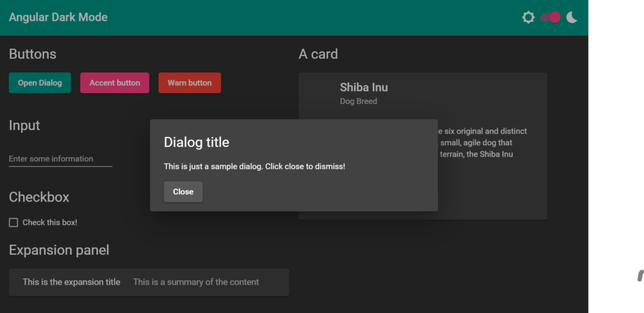Click the 'Buttons' section heading
This screenshot has height=313, width=644.
tap(33, 54)
